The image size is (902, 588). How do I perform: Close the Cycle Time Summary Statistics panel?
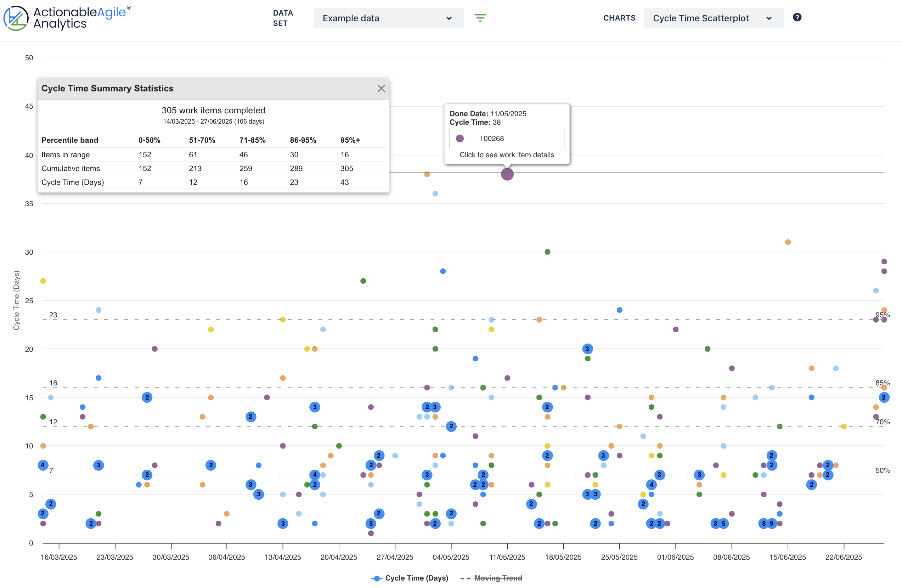pos(381,88)
